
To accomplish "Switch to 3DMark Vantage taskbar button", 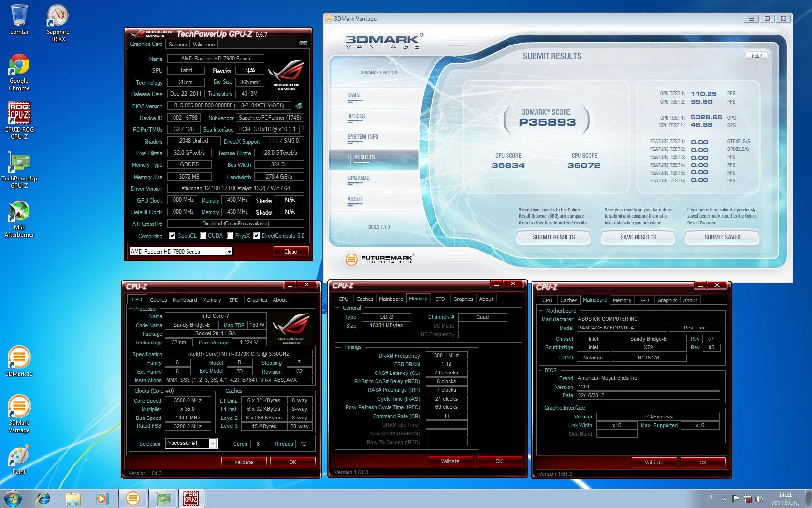I will tap(133, 498).
